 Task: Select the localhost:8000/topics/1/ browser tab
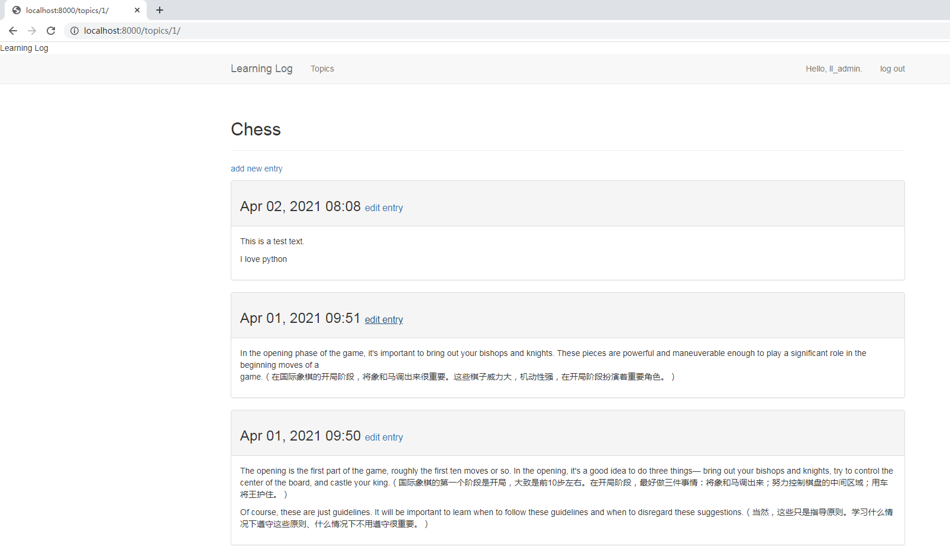pyautogui.click(x=76, y=10)
